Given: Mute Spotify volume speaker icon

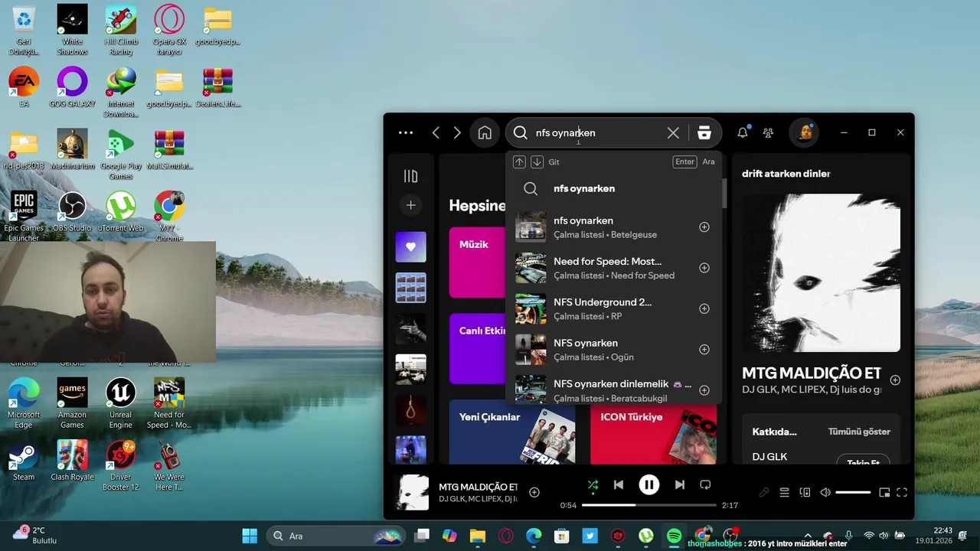Looking at the screenshot, I should (825, 492).
